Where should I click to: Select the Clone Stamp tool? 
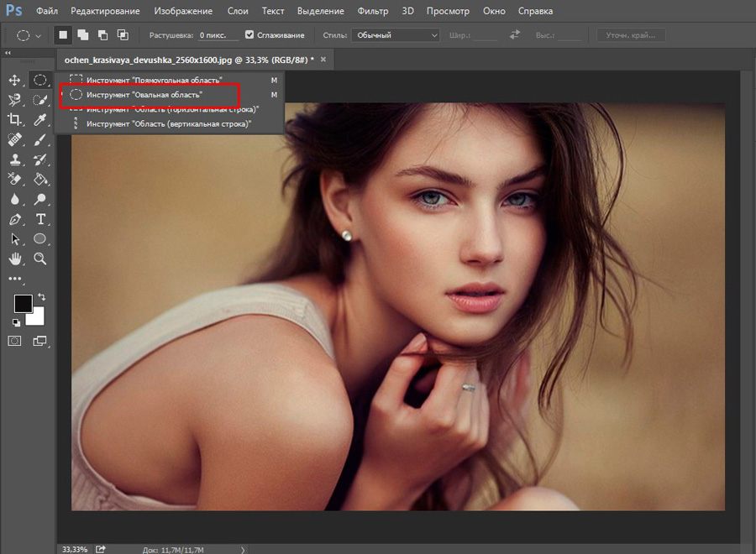pyautogui.click(x=14, y=159)
